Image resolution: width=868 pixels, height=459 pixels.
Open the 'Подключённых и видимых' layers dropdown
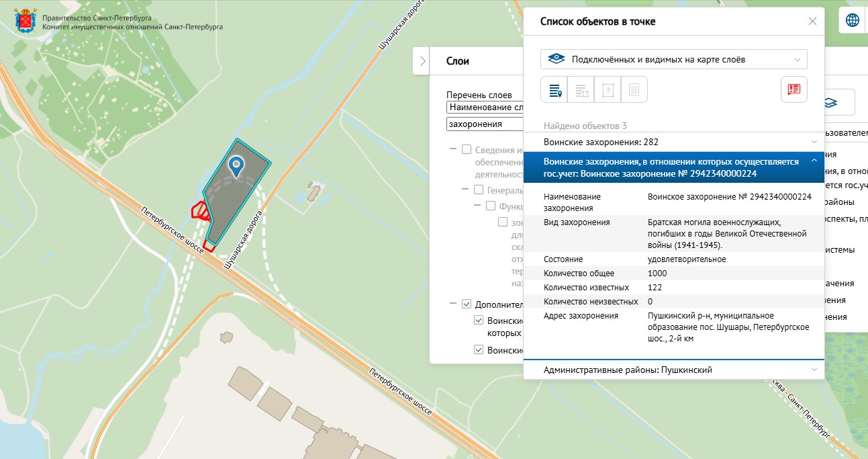tap(673, 59)
